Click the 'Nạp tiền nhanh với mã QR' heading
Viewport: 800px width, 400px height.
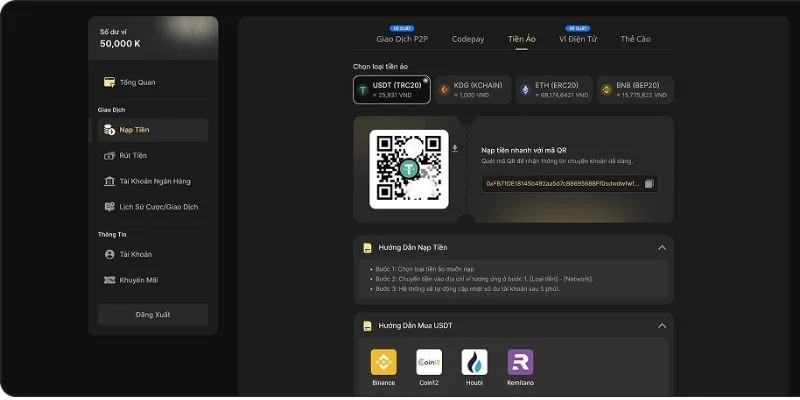(524, 150)
